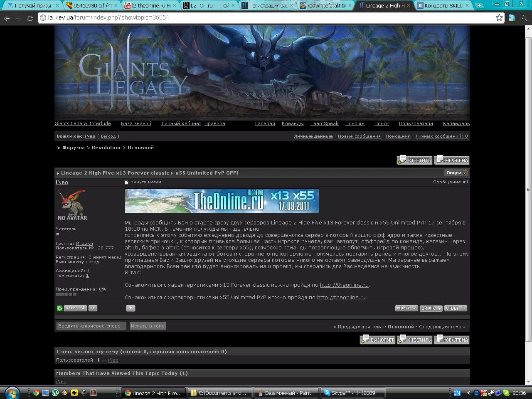532x399 pixels.
Task: Open the Пользователи link
Action: 416,123
